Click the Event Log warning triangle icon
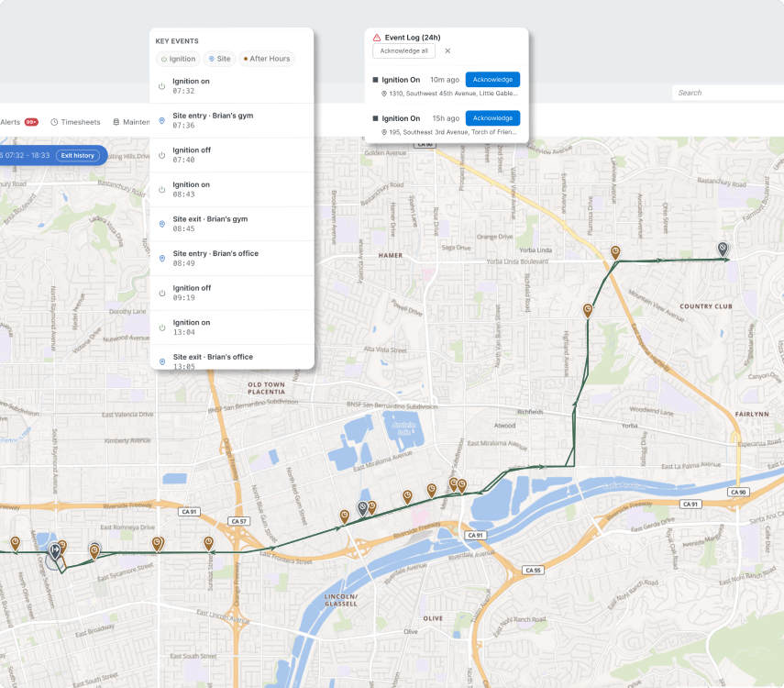The image size is (784, 688). tap(377, 38)
